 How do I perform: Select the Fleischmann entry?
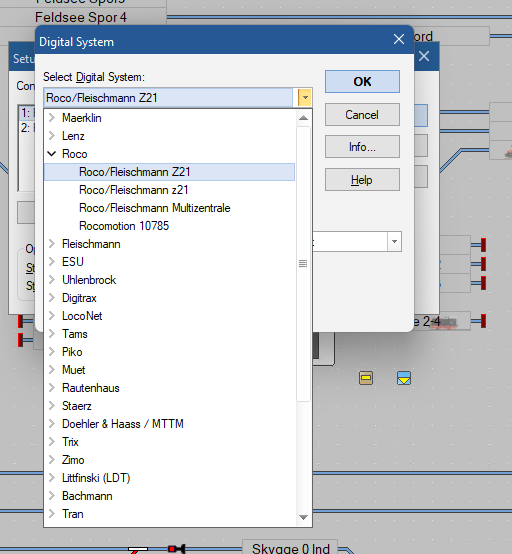[91, 244]
